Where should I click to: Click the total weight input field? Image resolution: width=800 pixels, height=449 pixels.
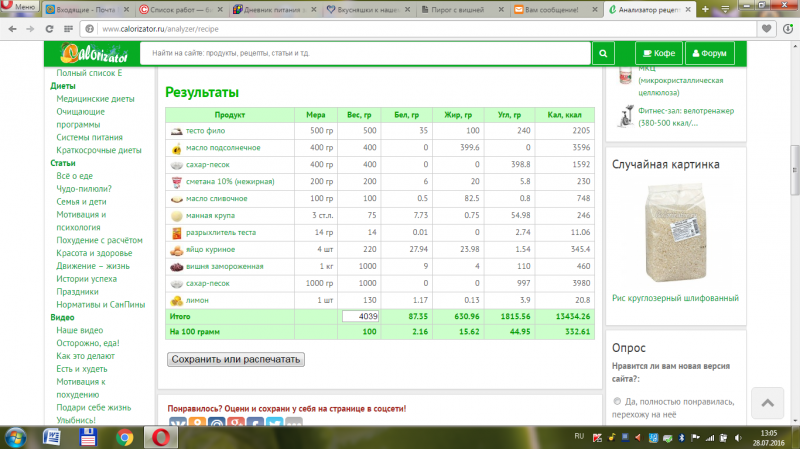click(360, 315)
